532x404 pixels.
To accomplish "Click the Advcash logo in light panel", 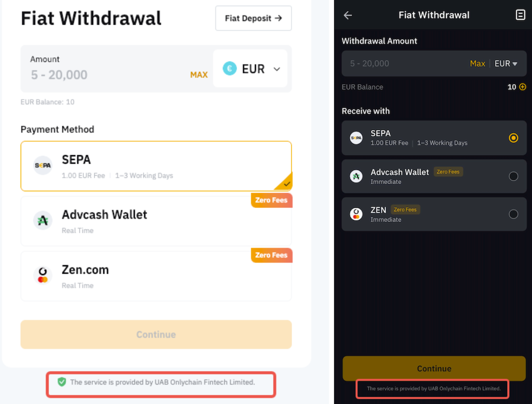I will pos(43,220).
